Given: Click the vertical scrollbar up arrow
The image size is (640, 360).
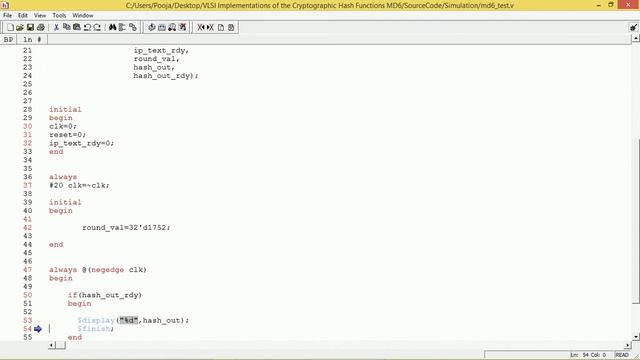Looking at the screenshot, I should (x=636, y=38).
